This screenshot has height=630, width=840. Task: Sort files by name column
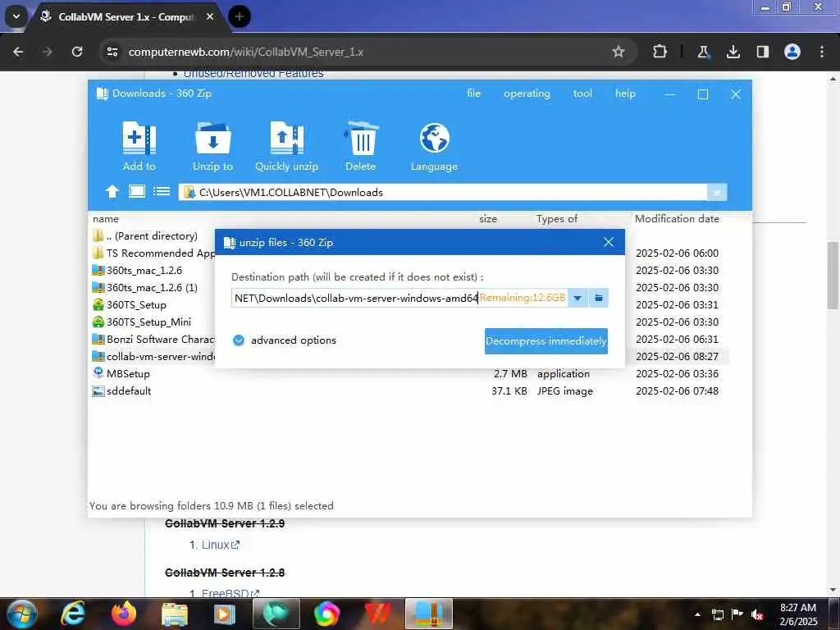tap(106, 218)
